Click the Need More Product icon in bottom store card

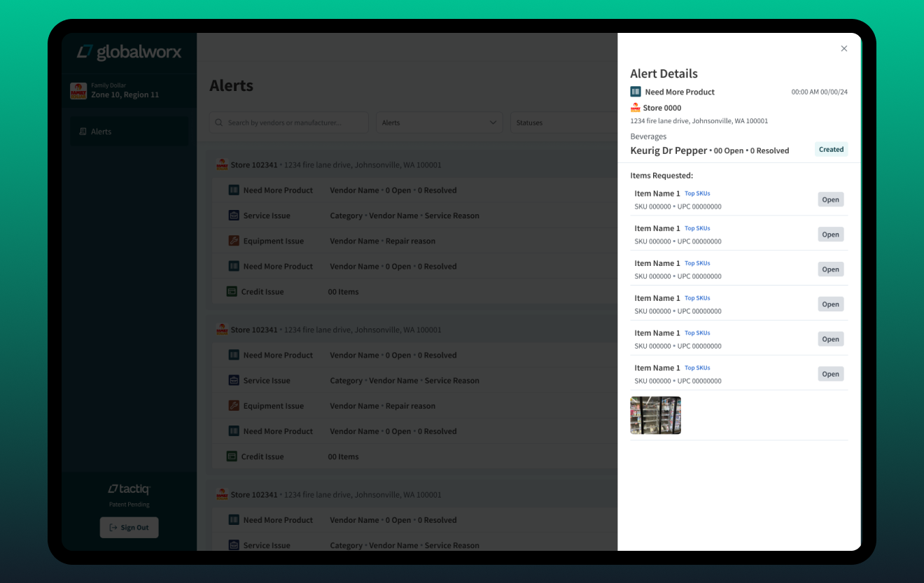point(234,520)
